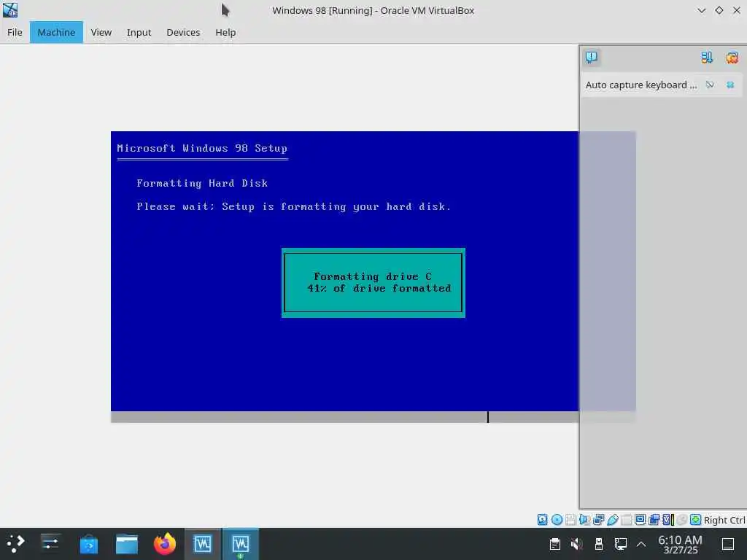The height and width of the screenshot is (560, 747).
Task: Switch to the first VirtualBox taskbar entry
Action: [x=203, y=543]
